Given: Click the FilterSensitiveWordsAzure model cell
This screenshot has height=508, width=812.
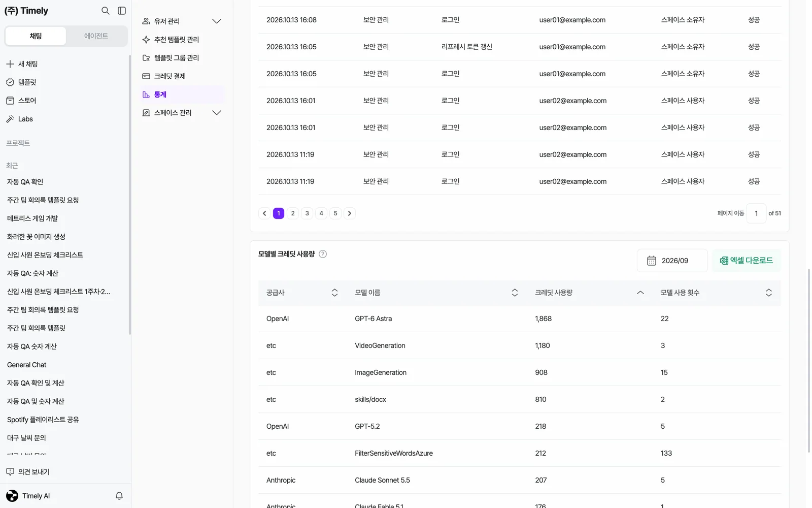Looking at the screenshot, I should tap(394, 453).
